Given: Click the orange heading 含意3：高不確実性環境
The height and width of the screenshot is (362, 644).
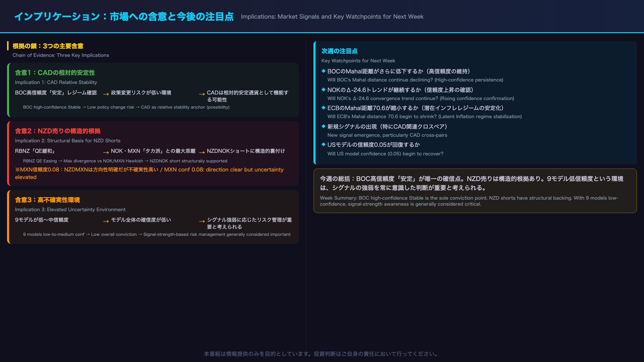Looking at the screenshot, I should click(x=47, y=200).
